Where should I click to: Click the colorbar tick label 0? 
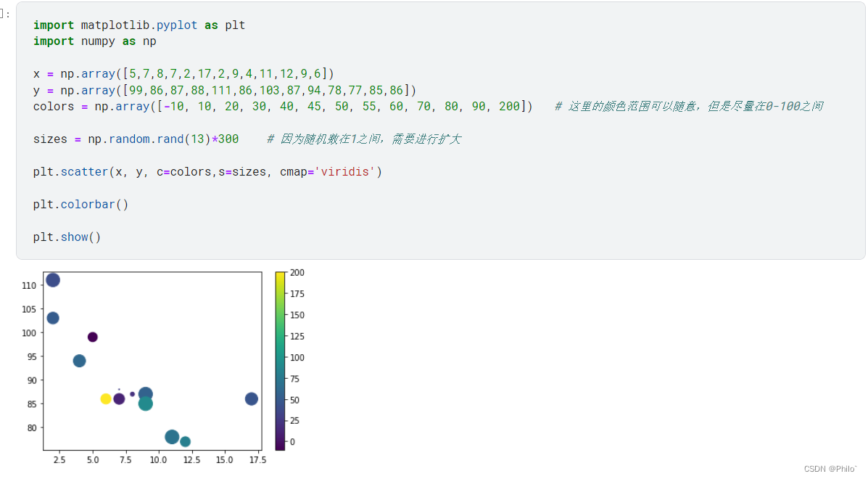click(x=292, y=442)
